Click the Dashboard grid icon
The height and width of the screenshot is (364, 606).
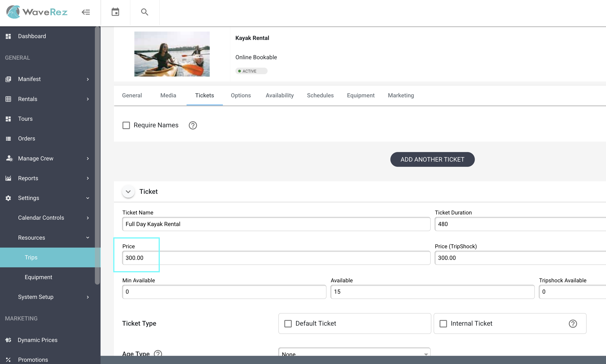[x=8, y=36]
